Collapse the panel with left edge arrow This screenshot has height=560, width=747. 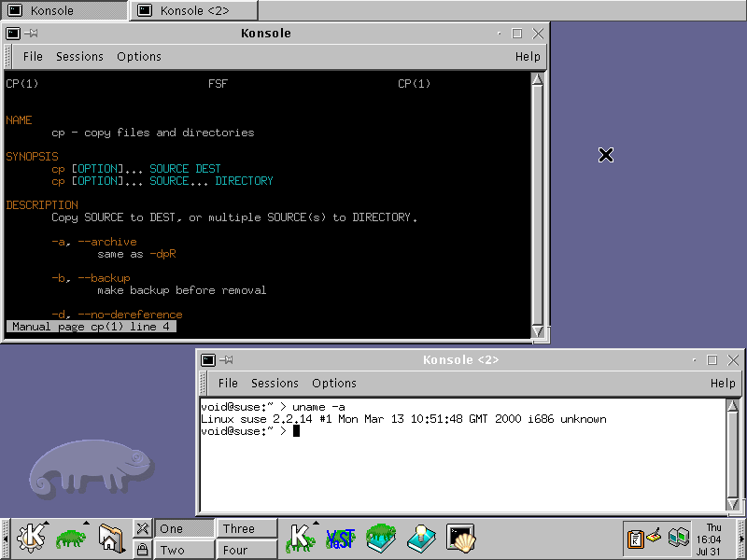[x=5, y=539]
